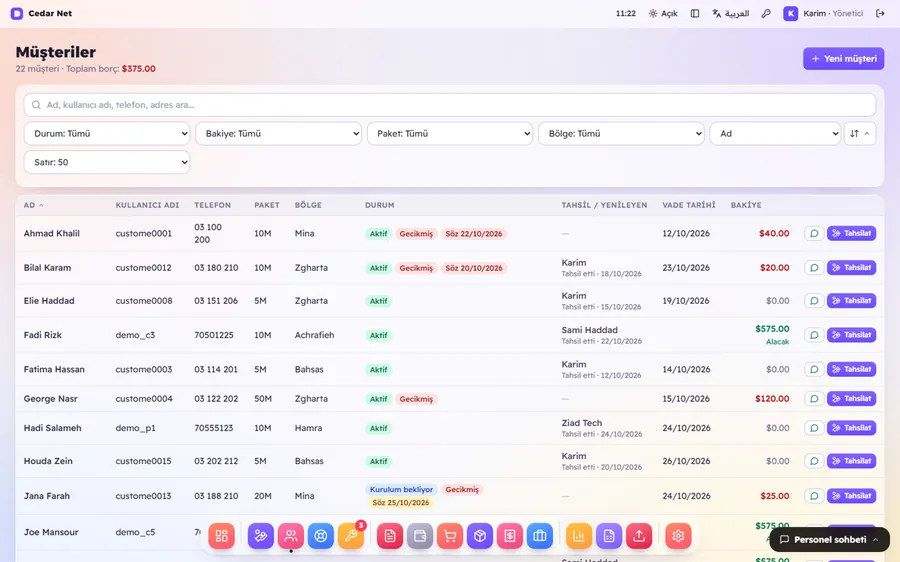
Task: Open message icon for Jana Farah
Action: (814, 496)
